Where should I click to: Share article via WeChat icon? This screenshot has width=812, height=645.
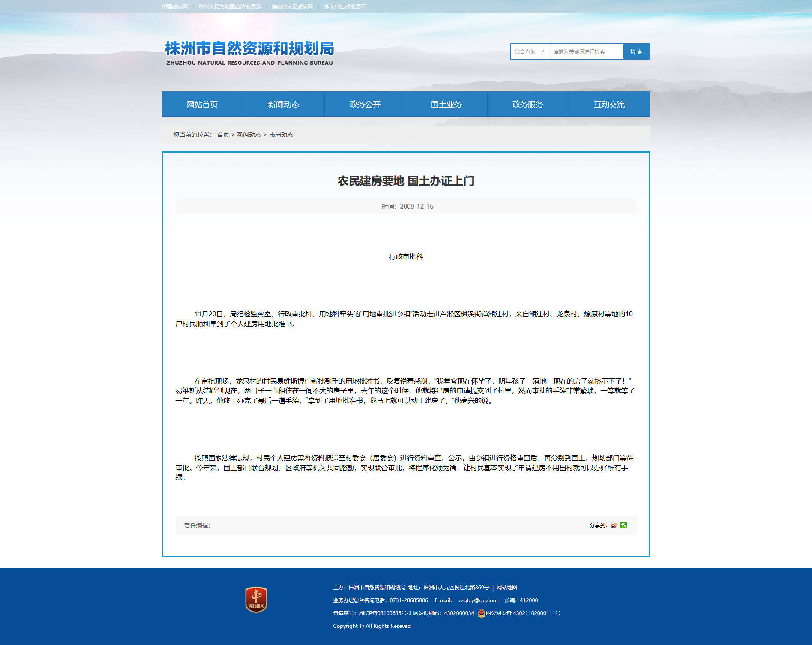[624, 525]
